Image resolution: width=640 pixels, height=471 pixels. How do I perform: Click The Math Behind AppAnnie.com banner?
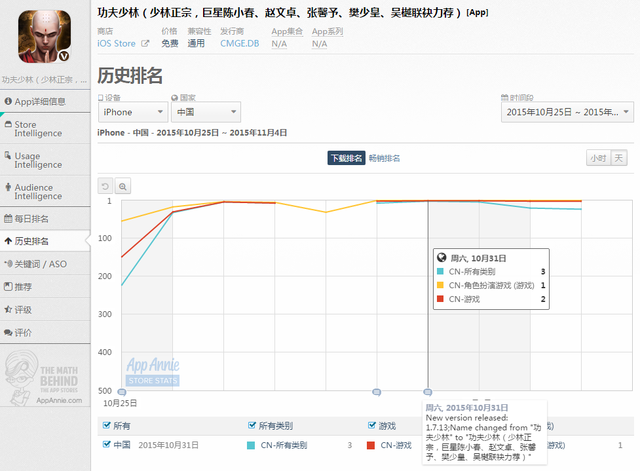pos(44,378)
